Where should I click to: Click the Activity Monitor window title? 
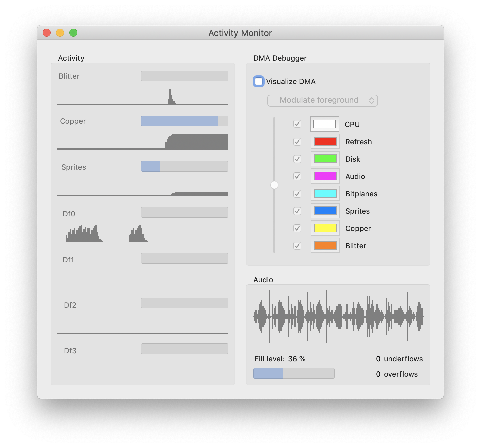coord(240,33)
